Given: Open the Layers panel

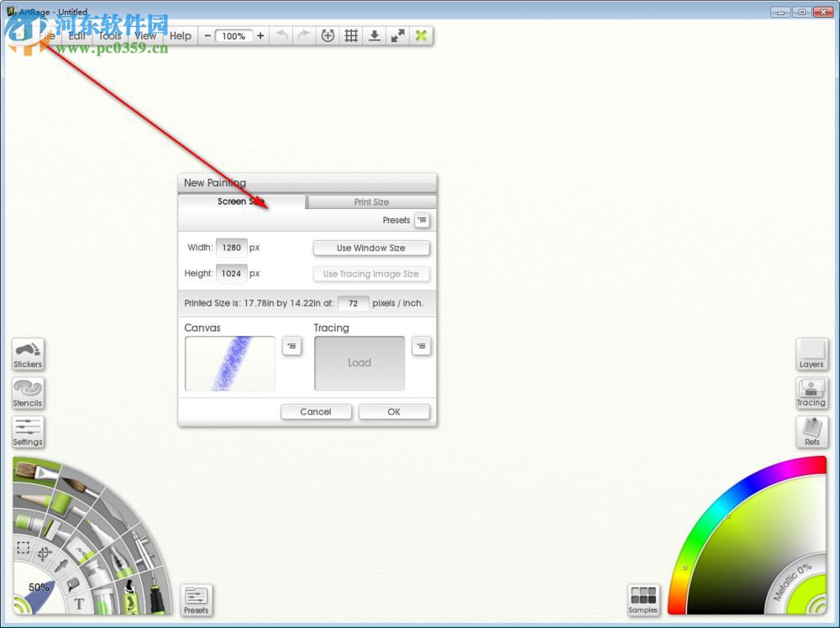Looking at the screenshot, I should pyautogui.click(x=811, y=354).
